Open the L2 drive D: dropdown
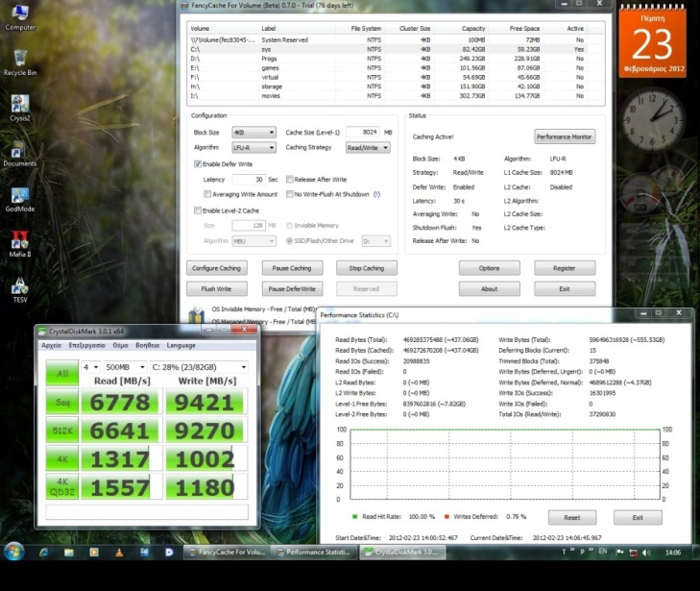700x591 pixels. 375,241
